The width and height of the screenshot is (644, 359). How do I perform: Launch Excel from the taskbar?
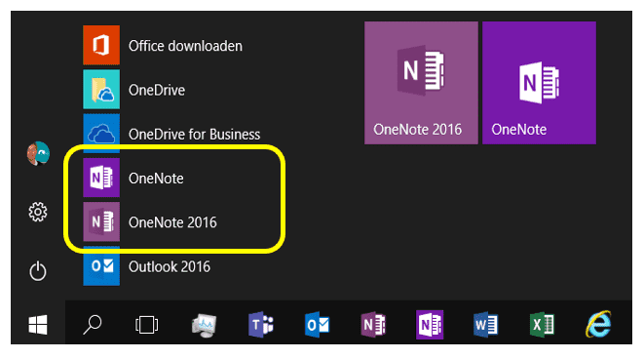pos(542,325)
